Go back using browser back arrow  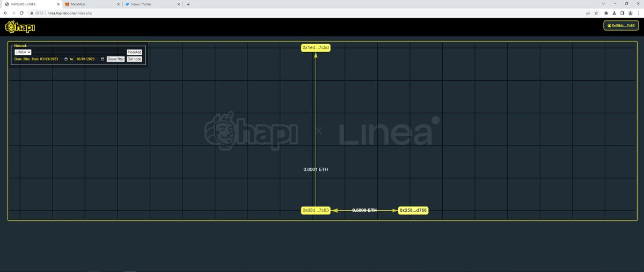click(x=5, y=13)
